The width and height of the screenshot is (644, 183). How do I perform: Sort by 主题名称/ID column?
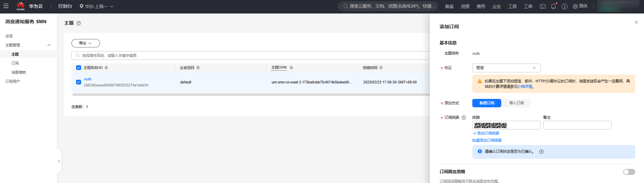coord(106,68)
